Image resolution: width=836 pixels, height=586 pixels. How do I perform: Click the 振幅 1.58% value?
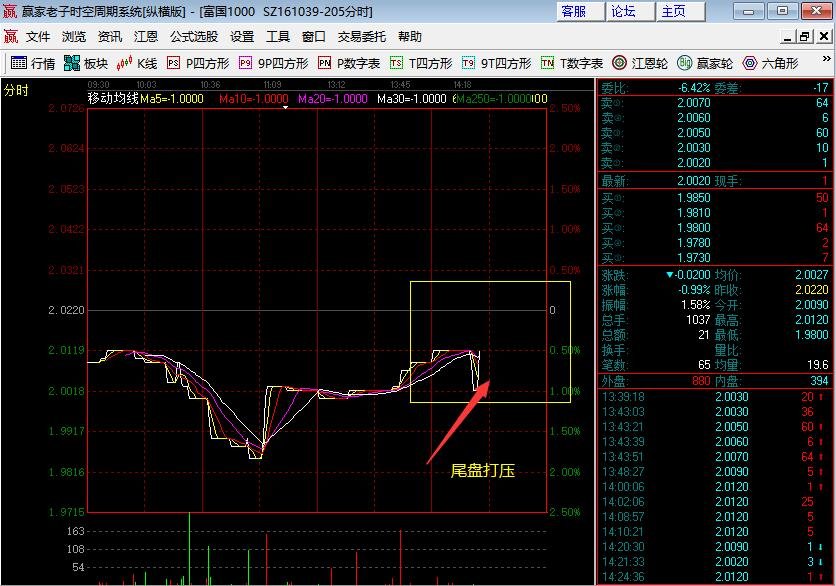tap(696, 304)
